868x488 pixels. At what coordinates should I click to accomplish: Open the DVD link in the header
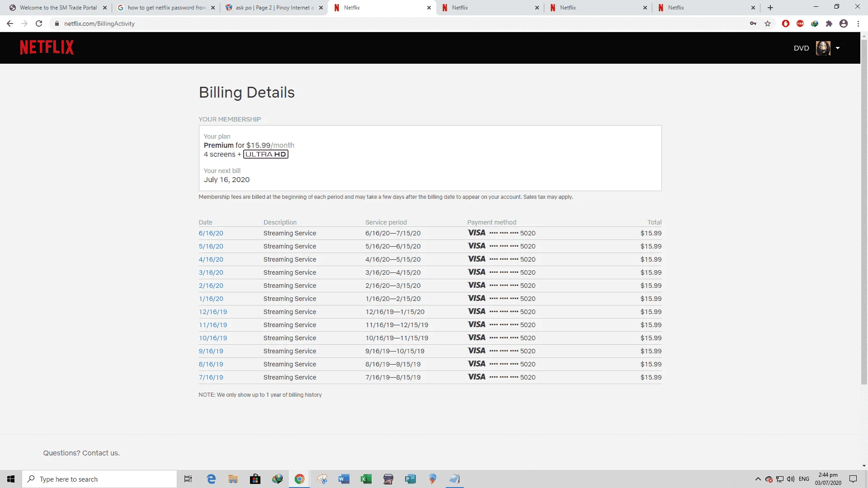pos(801,48)
